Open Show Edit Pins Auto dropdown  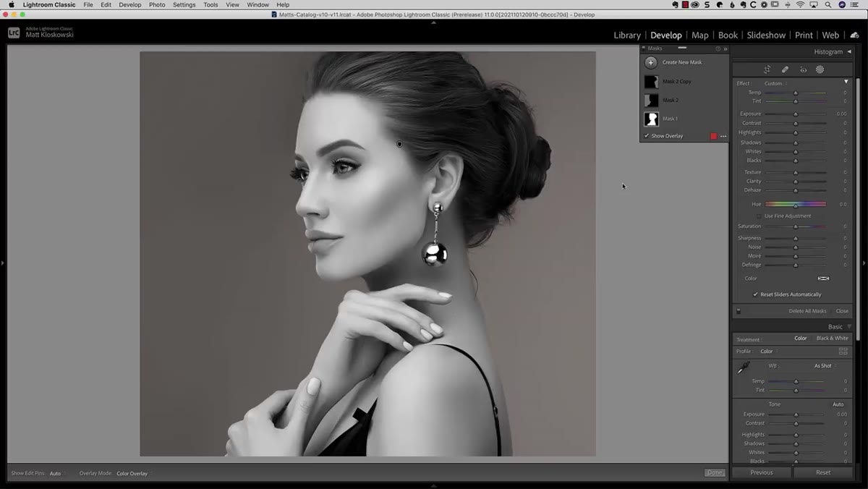tap(57, 473)
